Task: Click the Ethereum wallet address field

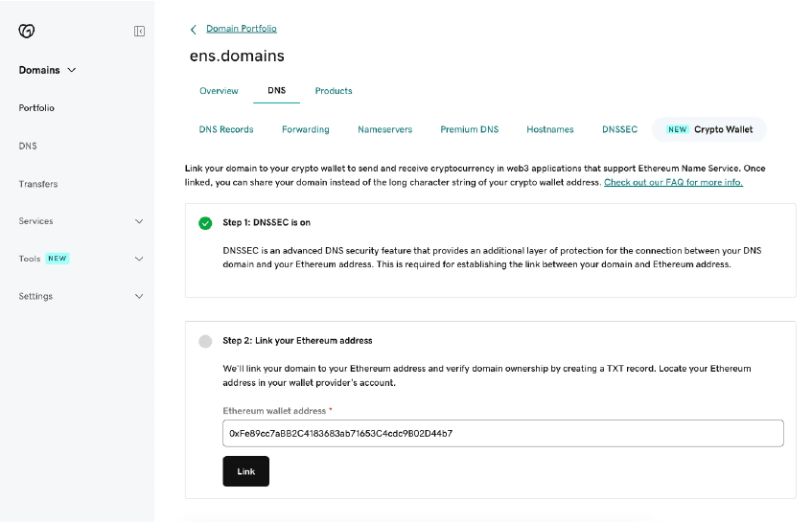Action: (503, 434)
